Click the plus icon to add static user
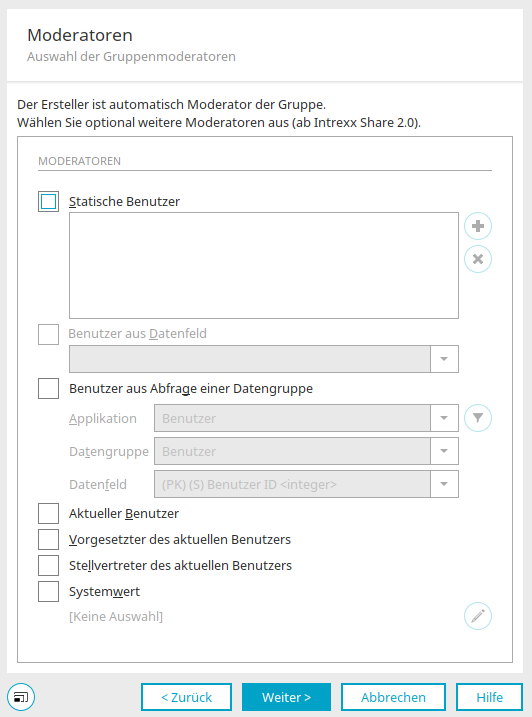The width and height of the screenshot is (532, 717). (478, 226)
